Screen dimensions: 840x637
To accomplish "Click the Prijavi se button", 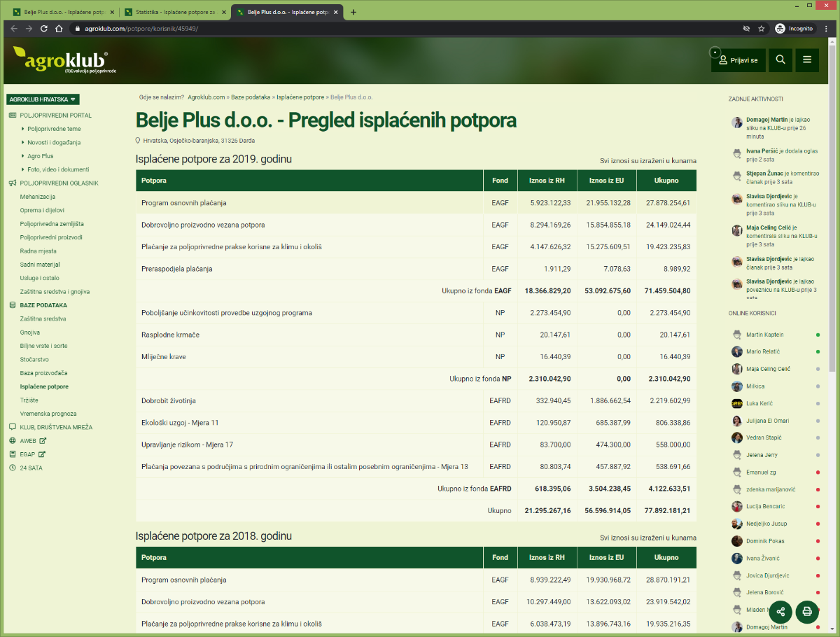I will [x=738, y=60].
